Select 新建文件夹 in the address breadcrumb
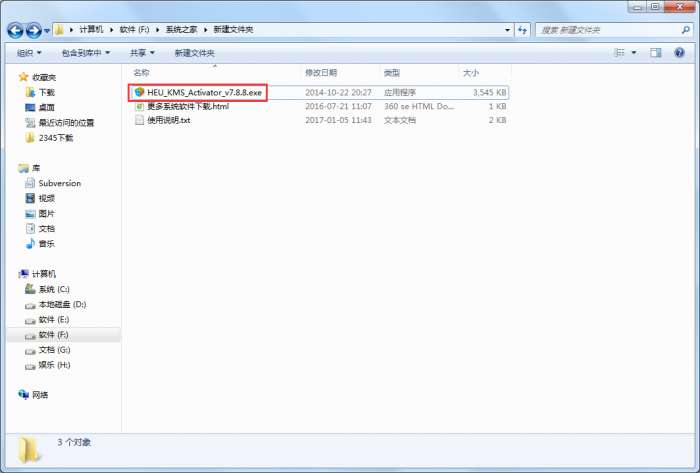Image resolution: width=700 pixels, height=473 pixels. 233,29
